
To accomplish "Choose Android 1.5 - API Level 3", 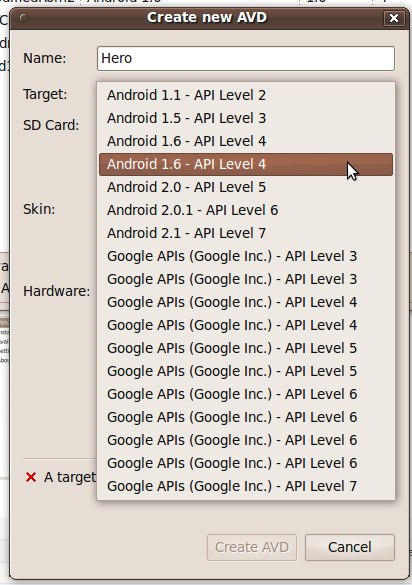I will click(246, 118).
